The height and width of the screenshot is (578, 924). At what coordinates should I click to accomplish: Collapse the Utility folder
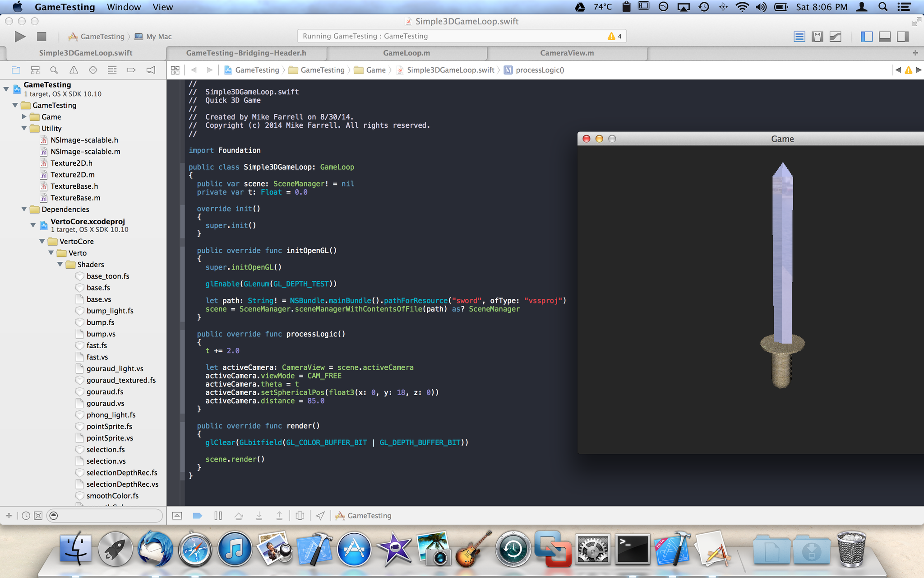pyautogui.click(x=24, y=128)
